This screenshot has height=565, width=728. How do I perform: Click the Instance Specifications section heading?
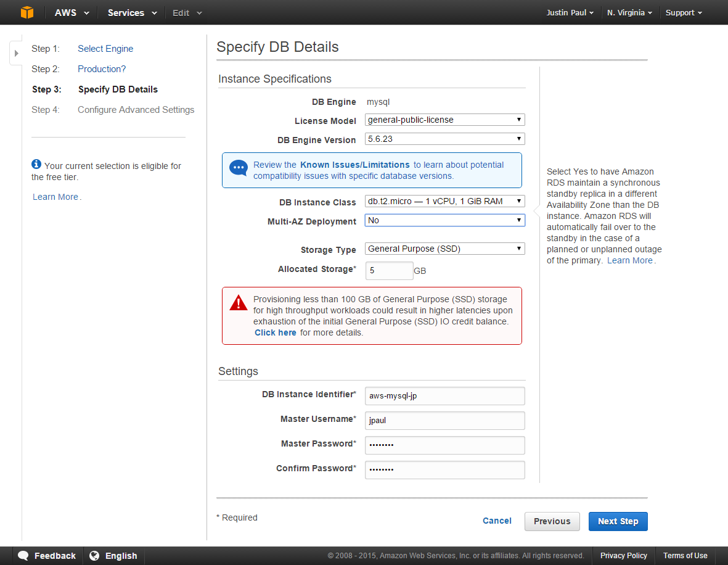coord(275,79)
